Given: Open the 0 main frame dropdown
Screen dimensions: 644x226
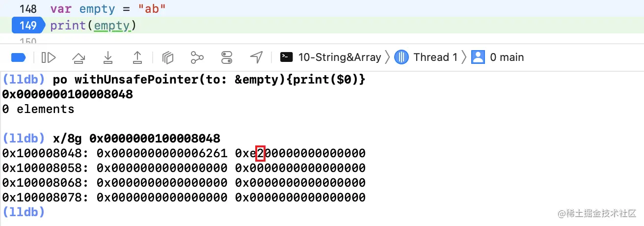Looking at the screenshot, I should point(507,57).
